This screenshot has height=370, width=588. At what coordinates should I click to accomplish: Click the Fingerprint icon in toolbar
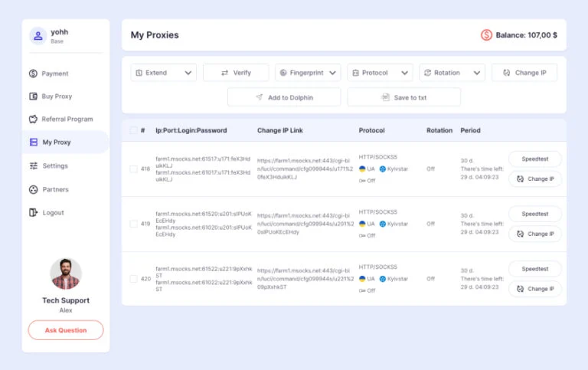[283, 73]
